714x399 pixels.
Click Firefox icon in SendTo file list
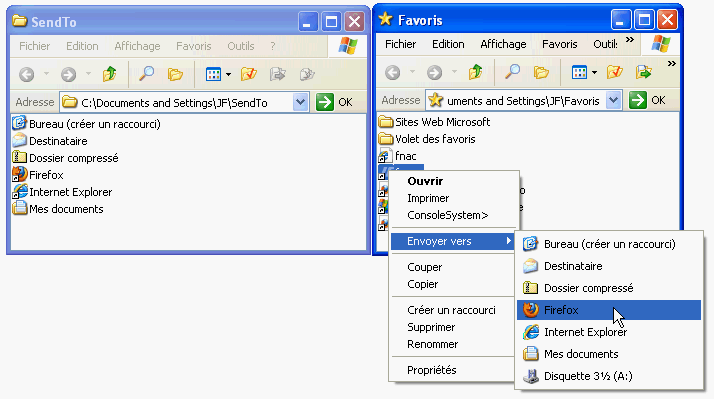point(20,174)
